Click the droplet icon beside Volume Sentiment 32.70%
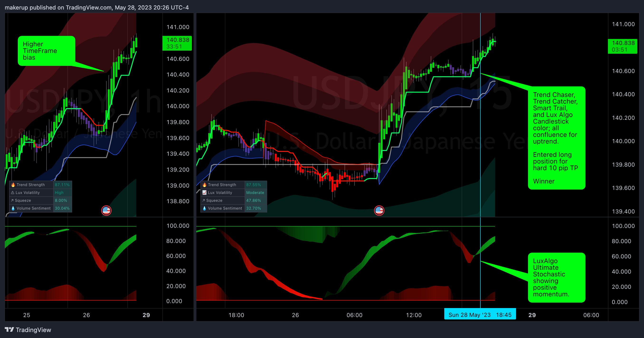Image resolution: width=644 pixels, height=338 pixels. pos(204,208)
